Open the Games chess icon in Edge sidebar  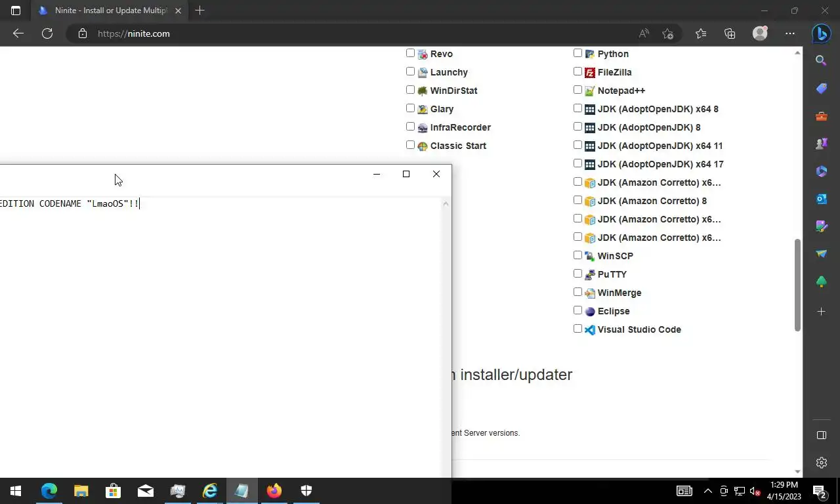821,144
